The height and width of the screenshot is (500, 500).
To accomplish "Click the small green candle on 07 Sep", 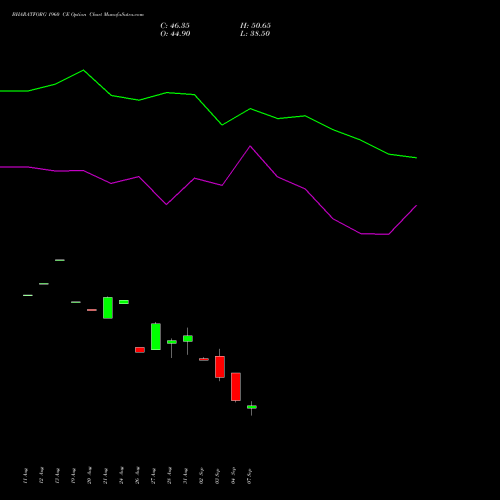I will tap(252, 407).
